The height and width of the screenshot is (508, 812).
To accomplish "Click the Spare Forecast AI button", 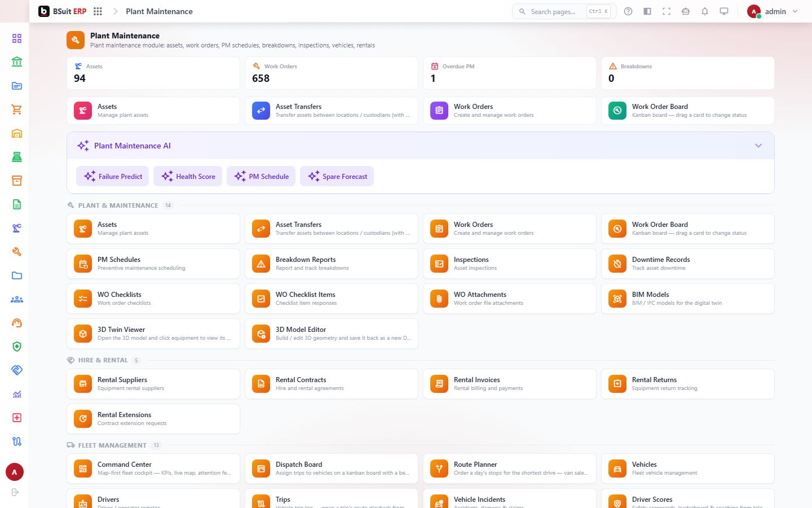I will [x=337, y=176].
